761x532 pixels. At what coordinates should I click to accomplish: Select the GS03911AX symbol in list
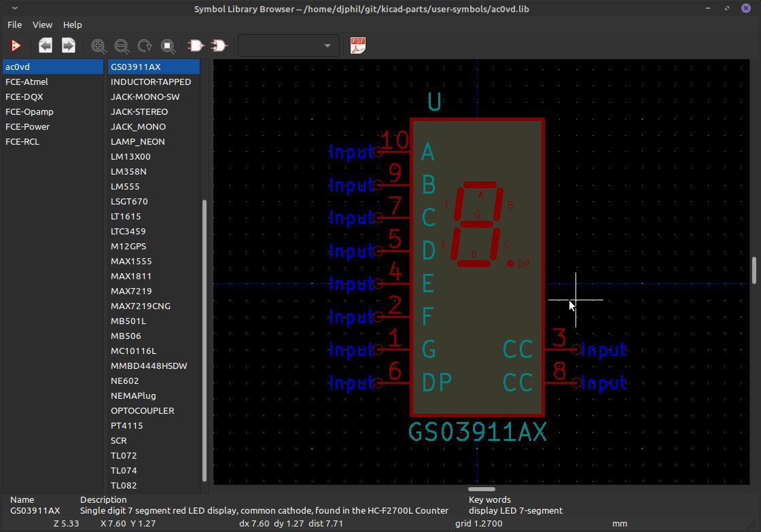[154, 67]
